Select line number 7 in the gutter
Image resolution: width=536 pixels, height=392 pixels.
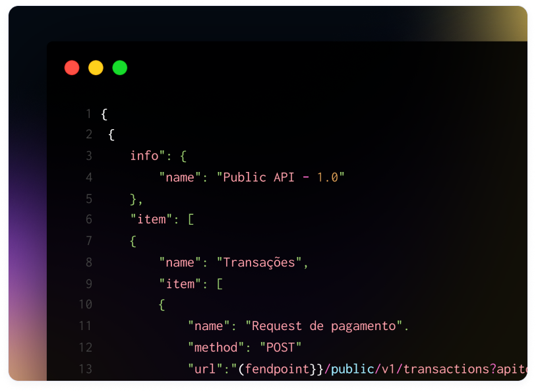pos(88,241)
